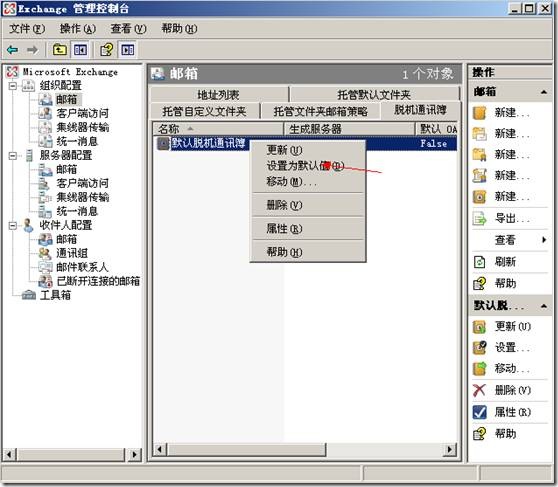558x487 pixels.
Task: Select 统一消息 under 服务器配置
Action: pos(77,211)
